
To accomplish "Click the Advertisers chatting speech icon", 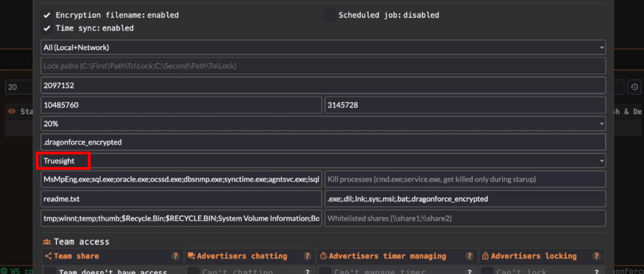I will [191, 256].
